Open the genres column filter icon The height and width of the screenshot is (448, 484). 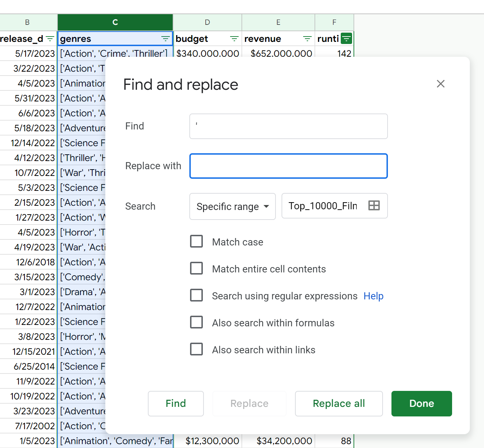[x=165, y=39]
